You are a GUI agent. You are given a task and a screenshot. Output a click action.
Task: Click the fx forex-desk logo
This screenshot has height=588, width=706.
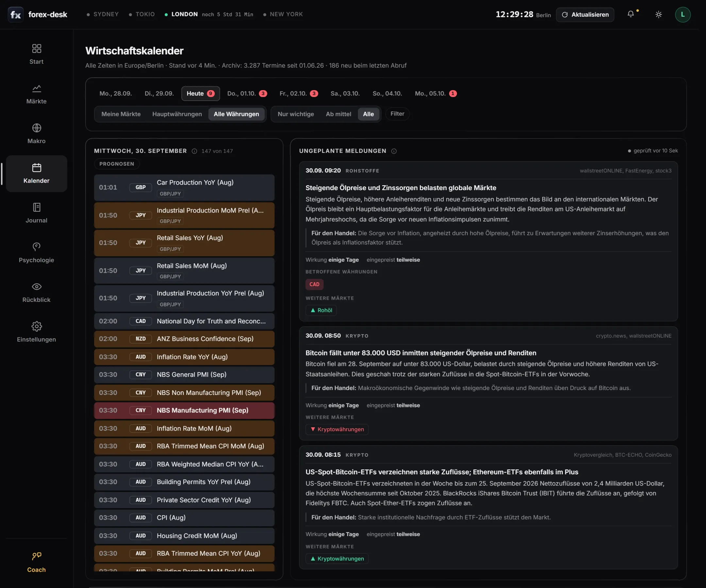[37, 14]
